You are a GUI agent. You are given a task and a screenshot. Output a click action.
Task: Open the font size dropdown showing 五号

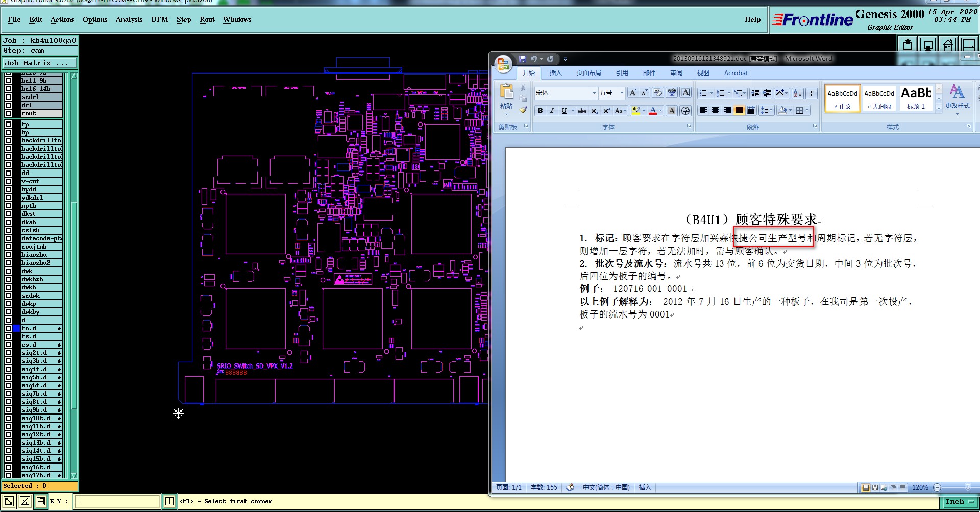click(x=622, y=93)
